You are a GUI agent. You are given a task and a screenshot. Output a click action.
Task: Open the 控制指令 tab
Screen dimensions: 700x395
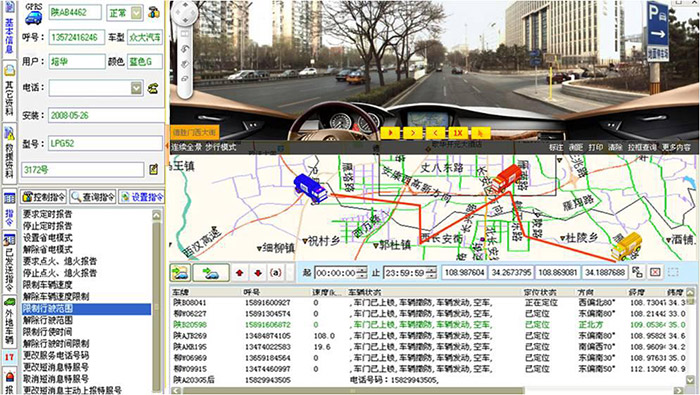click(x=44, y=197)
